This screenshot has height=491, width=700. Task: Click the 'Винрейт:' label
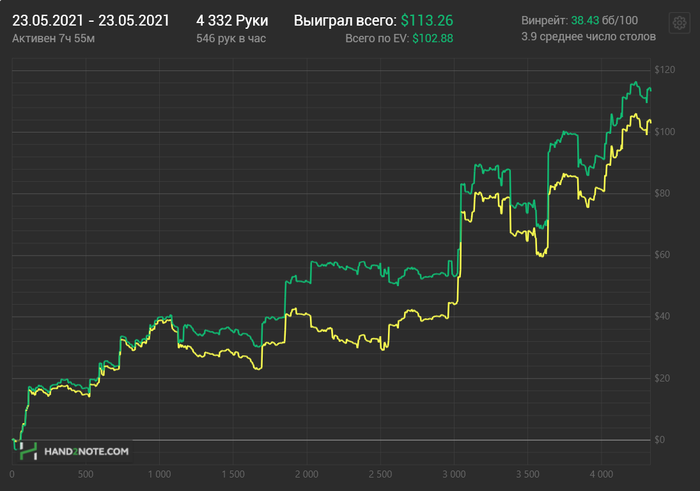[x=545, y=21]
